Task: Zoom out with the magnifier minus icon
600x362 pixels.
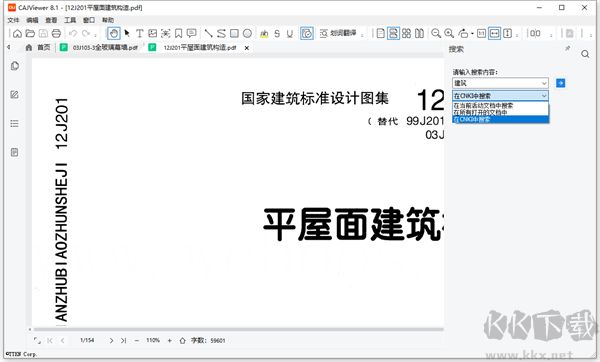Action: [436, 34]
